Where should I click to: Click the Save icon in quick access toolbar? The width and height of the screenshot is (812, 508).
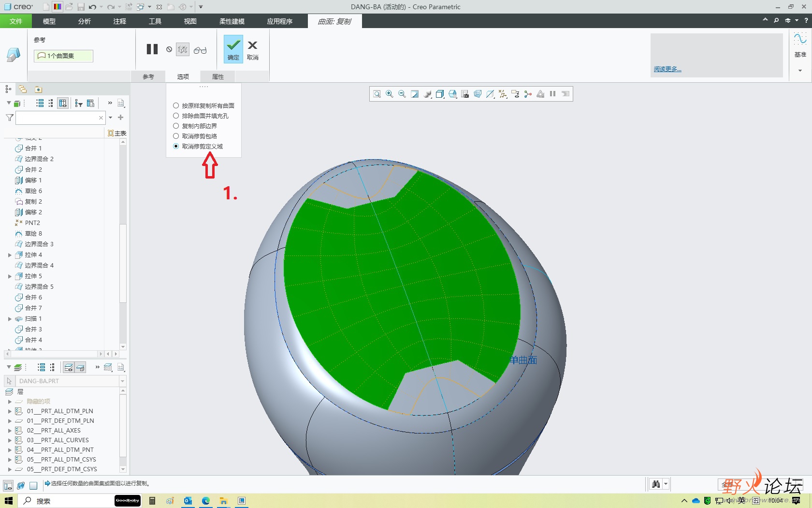(x=81, y=7)
